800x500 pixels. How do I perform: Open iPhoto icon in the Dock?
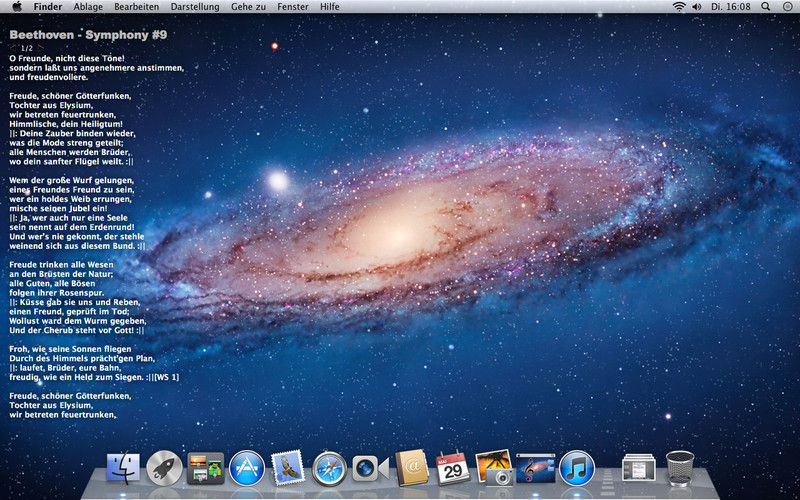[494, 467]
